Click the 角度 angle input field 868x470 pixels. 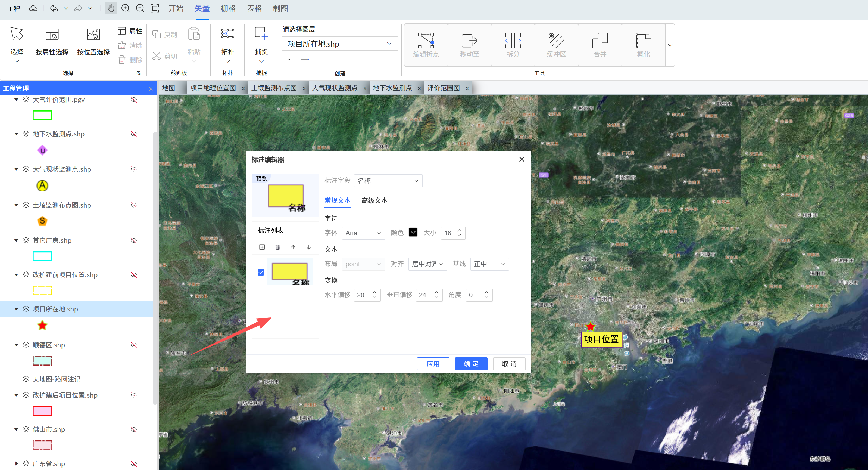click(479, 295)
